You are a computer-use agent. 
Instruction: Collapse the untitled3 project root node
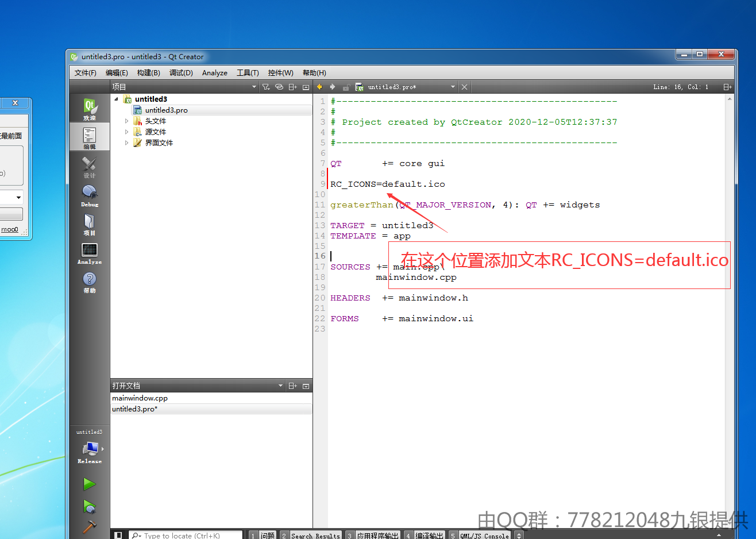[116, 99]
